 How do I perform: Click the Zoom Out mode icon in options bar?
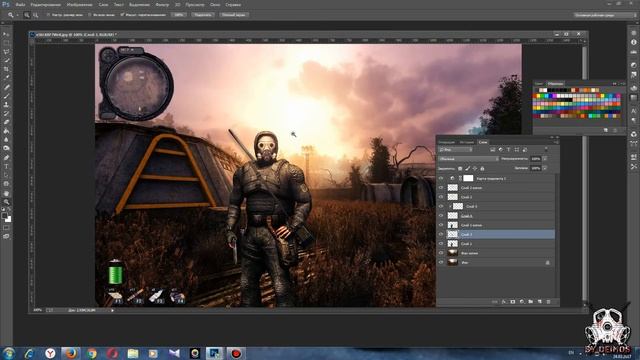[36, 15]
